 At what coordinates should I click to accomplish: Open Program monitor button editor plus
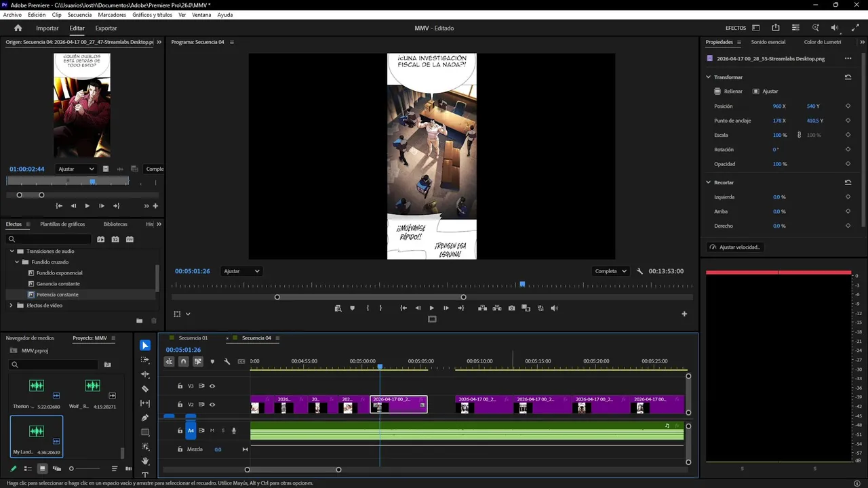coord(684,314)
